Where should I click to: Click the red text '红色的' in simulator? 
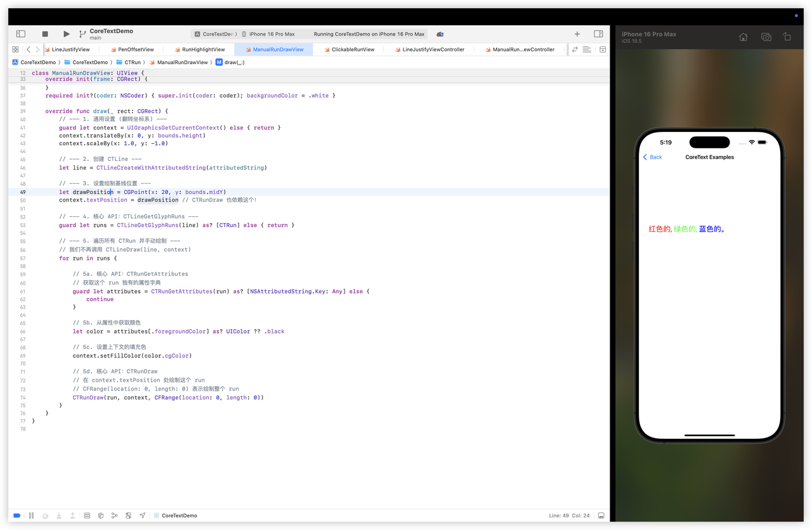point(660,229)
